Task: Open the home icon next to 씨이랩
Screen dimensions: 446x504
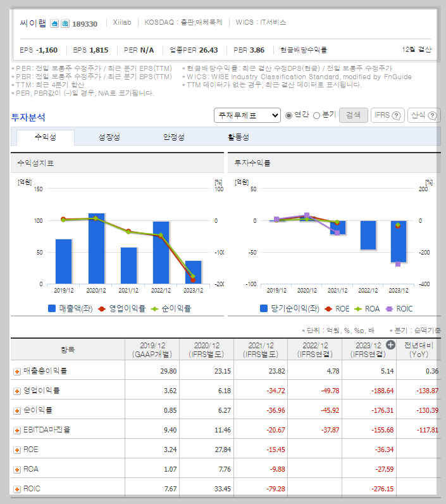Action: [x=54, y=23]
